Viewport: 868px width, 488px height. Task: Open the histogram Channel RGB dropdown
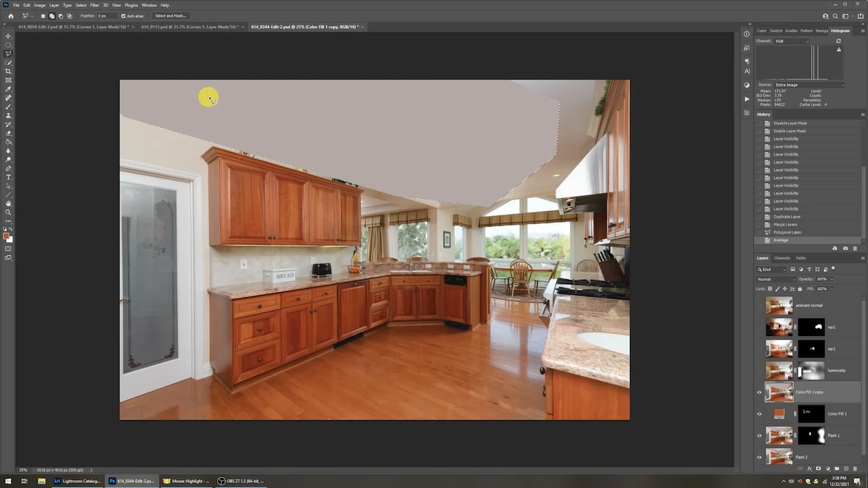[x=791, y=41]
